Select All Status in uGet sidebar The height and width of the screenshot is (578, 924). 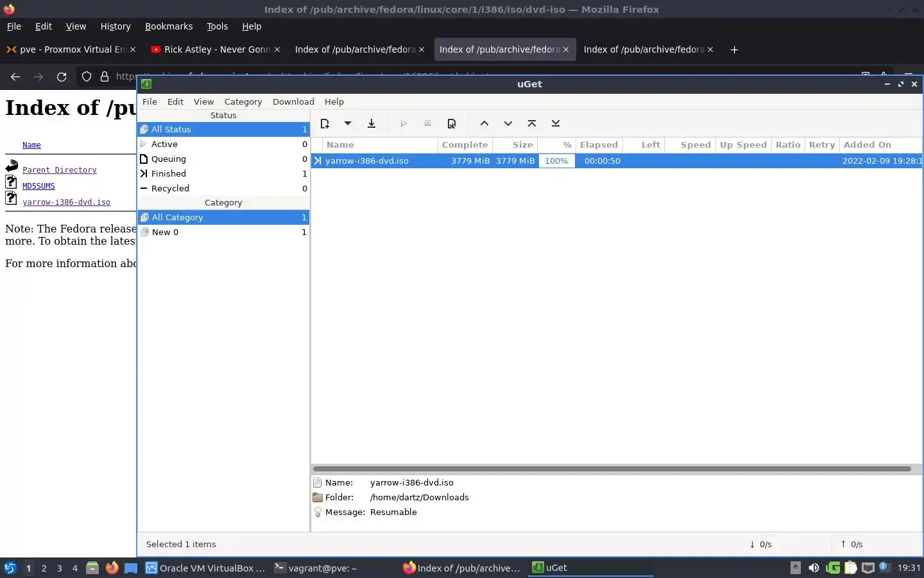coord(223,129)
